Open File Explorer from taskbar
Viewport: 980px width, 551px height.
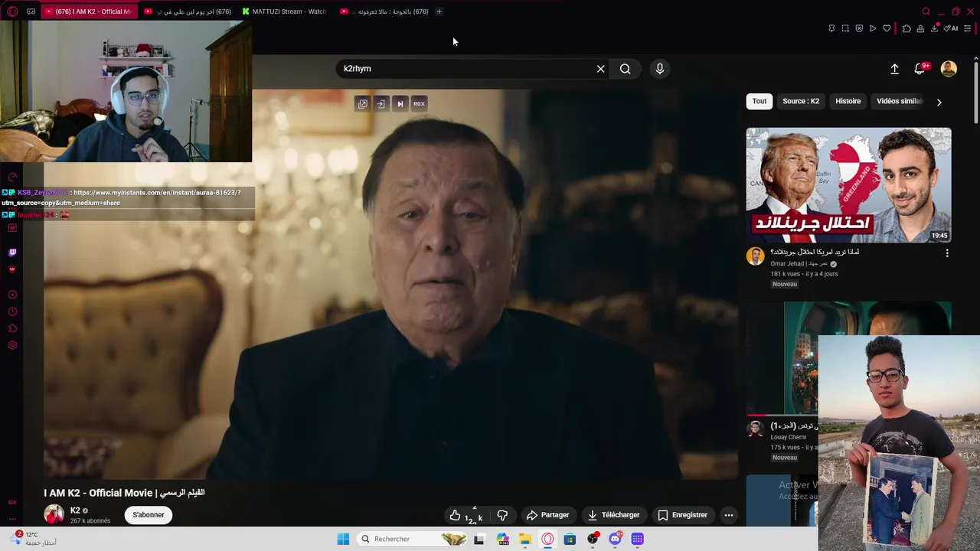[x=525, y=539]
